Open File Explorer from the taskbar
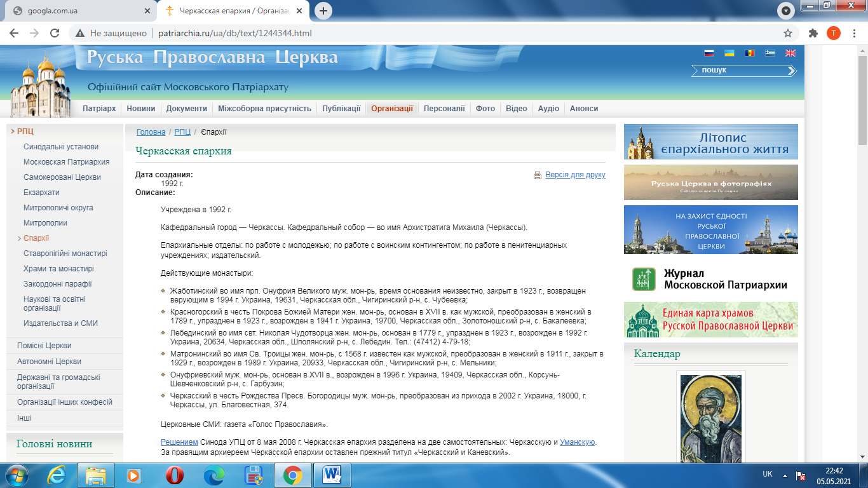This screenshot has width=868, height=488. (96, 475)
